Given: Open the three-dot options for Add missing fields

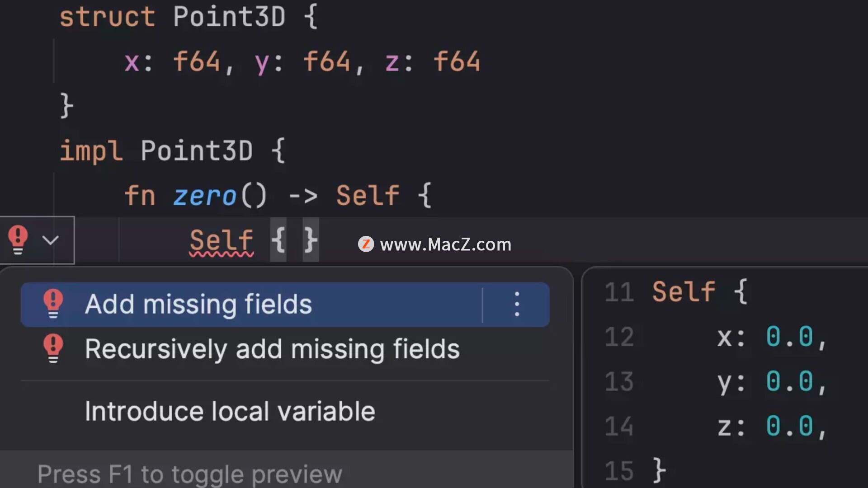Looking at the screenshot, I should [517, 305].
